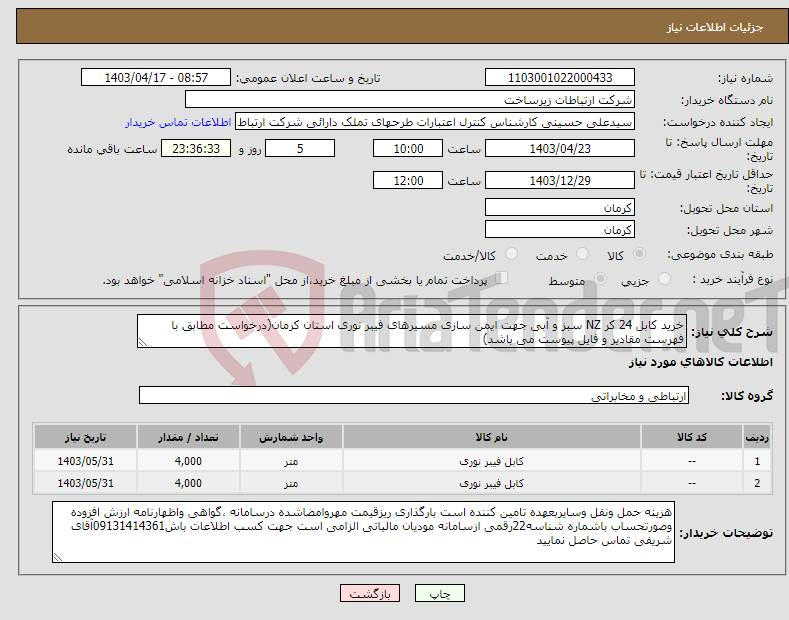This screenshot has width=789, height=620.
Task: Click the remaining time field 23:36:33
Action: coord(196,148)
